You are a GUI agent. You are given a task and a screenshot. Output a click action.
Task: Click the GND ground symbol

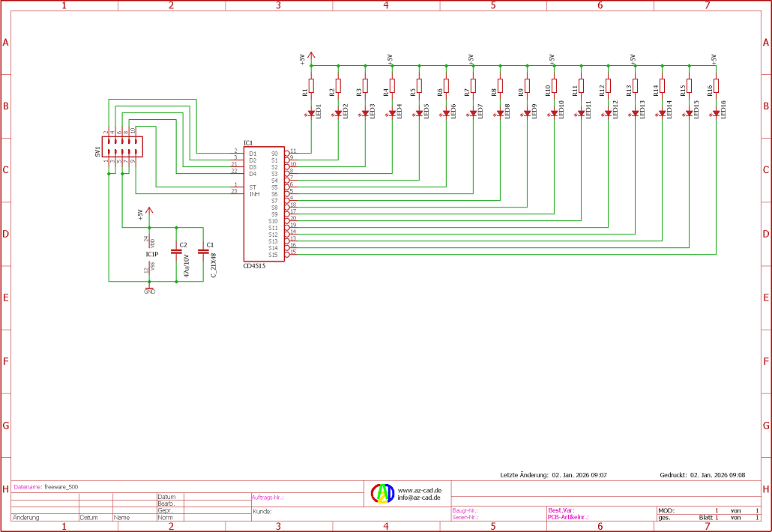coord(149,288)
